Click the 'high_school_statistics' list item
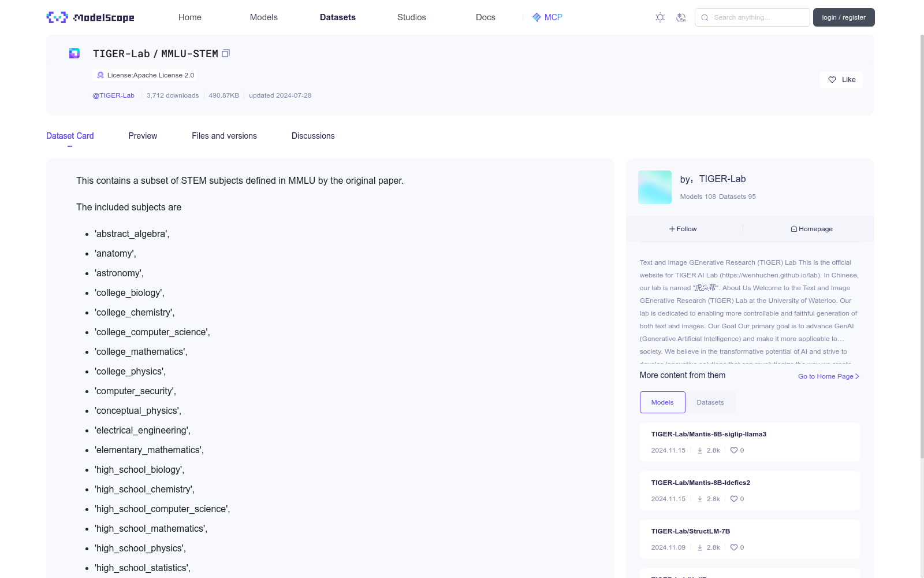 (143, 568)
